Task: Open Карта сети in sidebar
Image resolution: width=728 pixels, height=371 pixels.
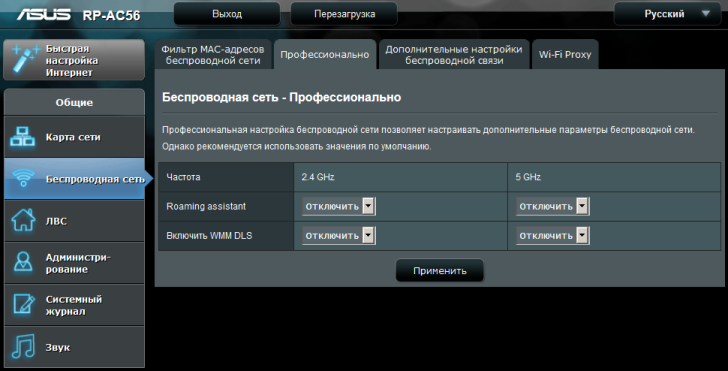Action: [74, 137]
